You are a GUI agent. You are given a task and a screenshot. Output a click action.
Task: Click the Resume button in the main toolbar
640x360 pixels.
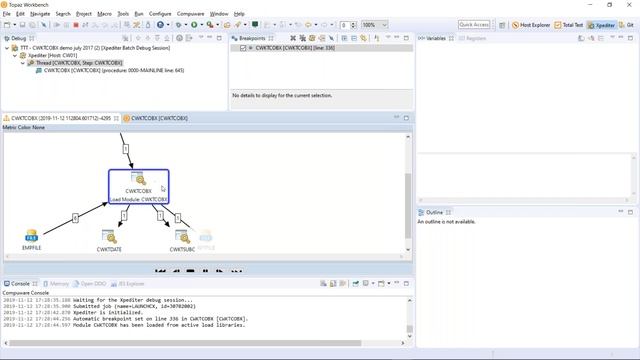(57, 25)
